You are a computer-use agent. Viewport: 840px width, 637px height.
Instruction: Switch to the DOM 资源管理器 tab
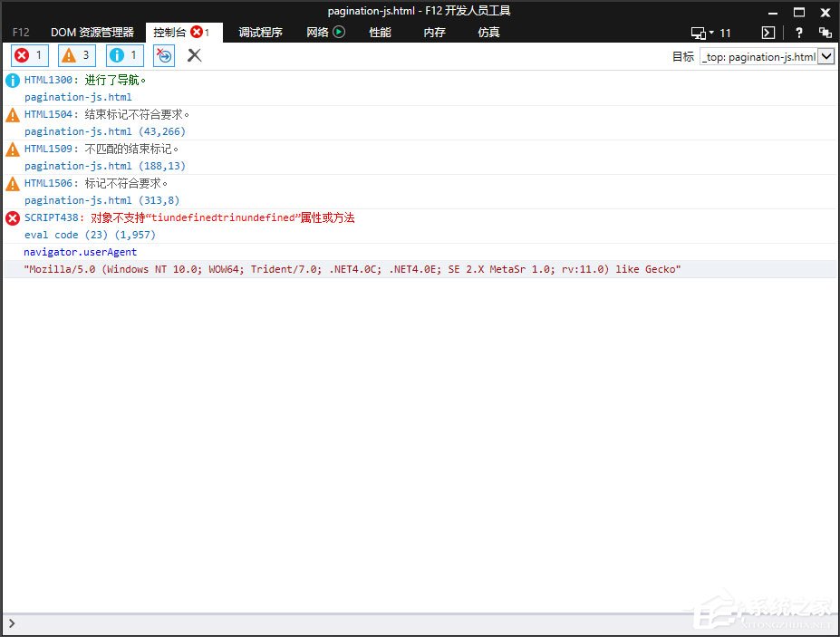point(93,32)
